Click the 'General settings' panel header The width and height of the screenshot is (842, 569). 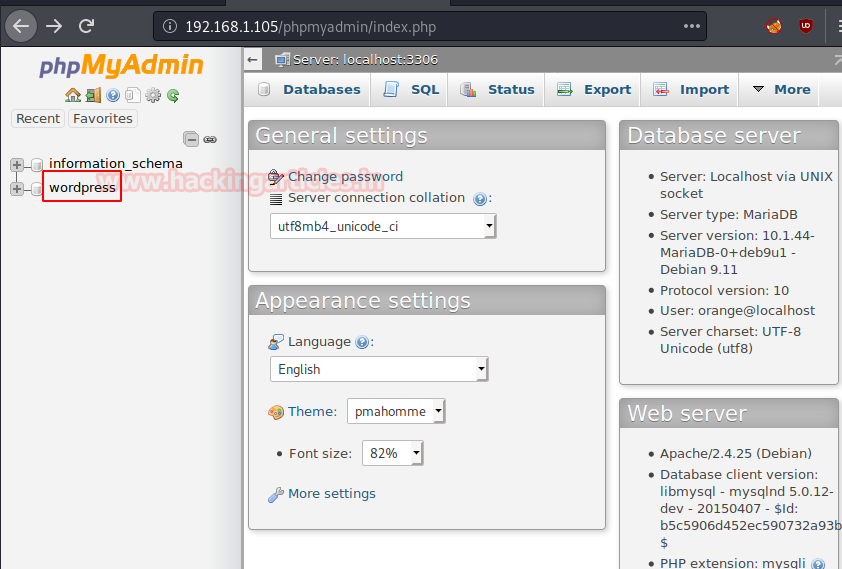pos(427,135)
